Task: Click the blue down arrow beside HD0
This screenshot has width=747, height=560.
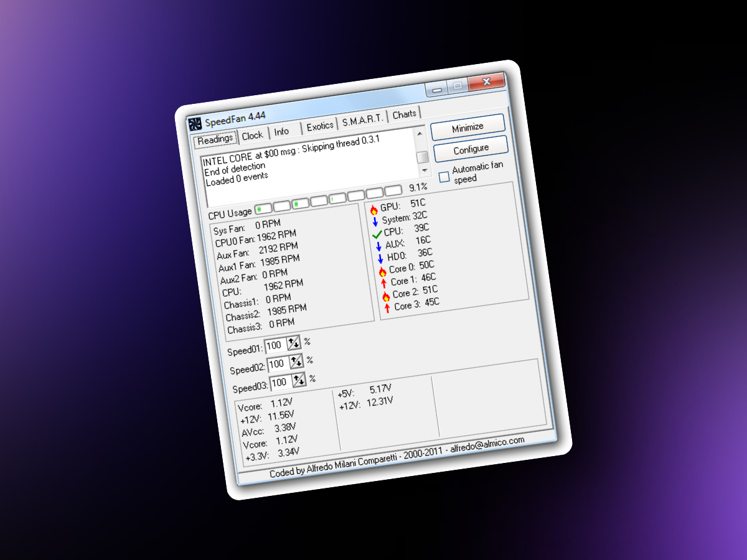Action: tap(380, 259)
